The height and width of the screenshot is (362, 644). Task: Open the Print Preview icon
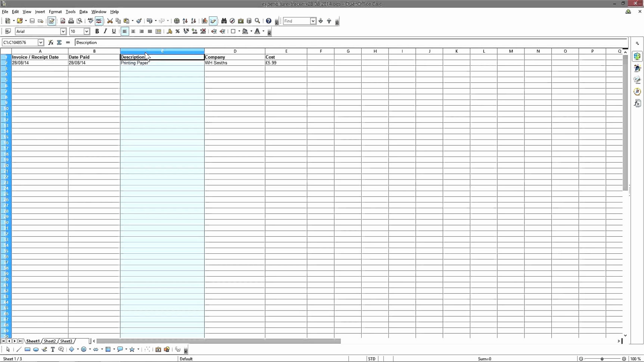[x=80, y=21]
